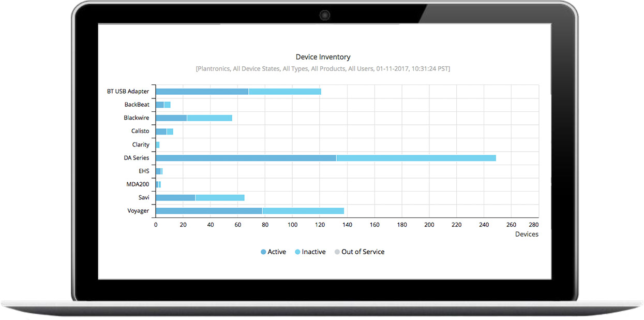Toggle the Active series legend label
The height and width of the screenshot is (320, 644).
277,252
